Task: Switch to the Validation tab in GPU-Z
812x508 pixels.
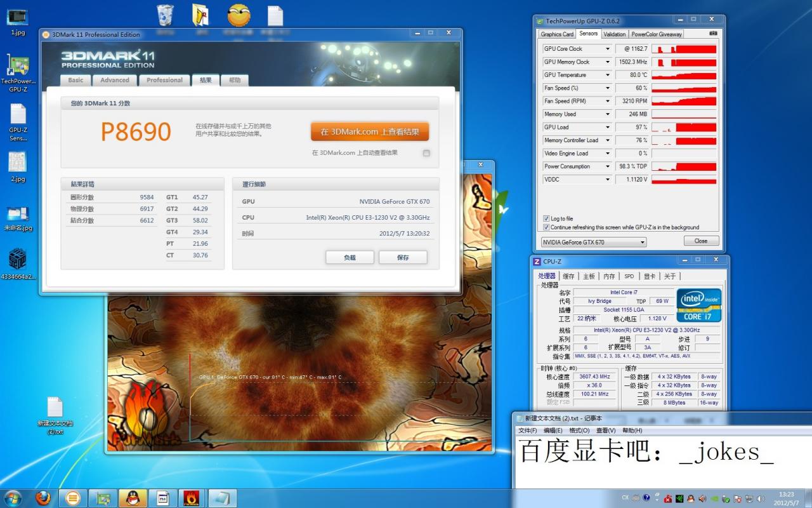Action: coord(614,34)
